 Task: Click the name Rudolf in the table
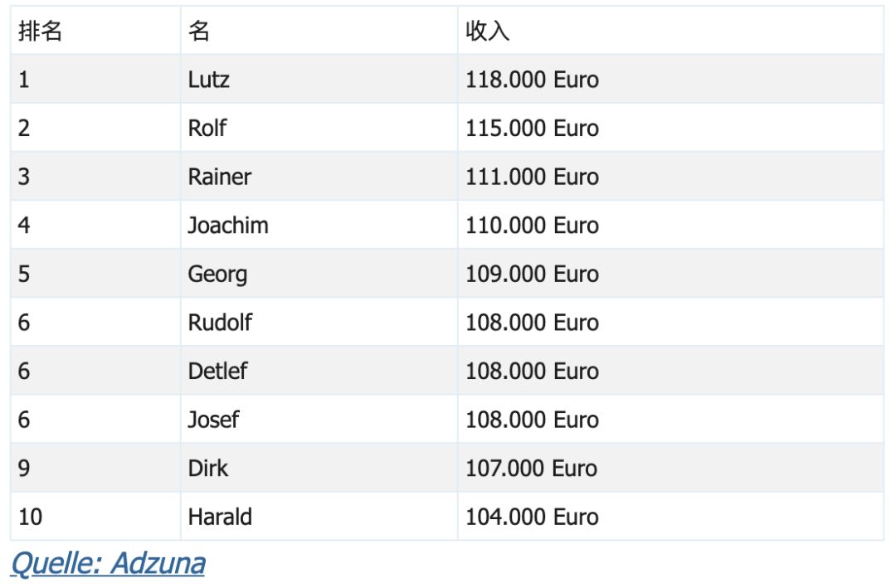click(220, 323)
